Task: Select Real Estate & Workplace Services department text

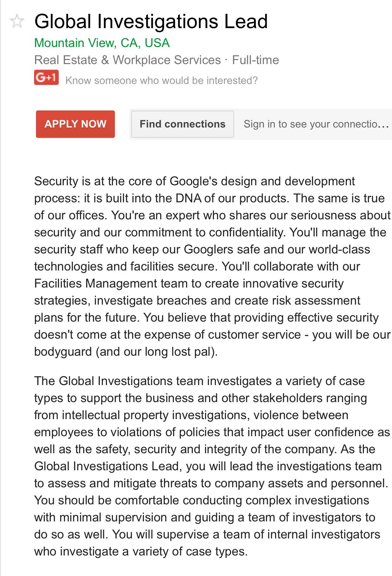Action: click(x=128, y=60)
